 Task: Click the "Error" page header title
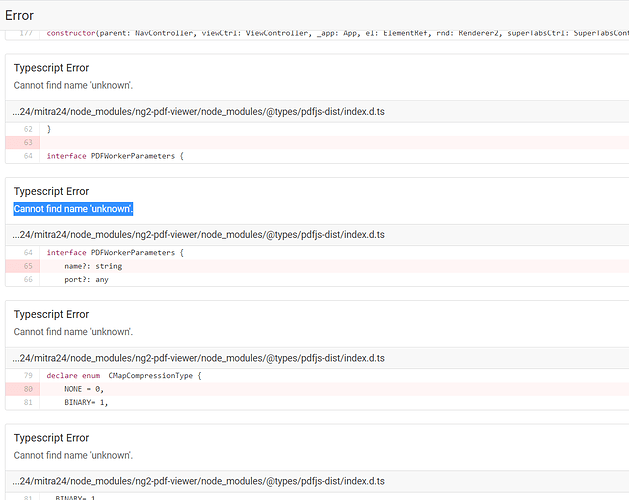tap(19, 15)
